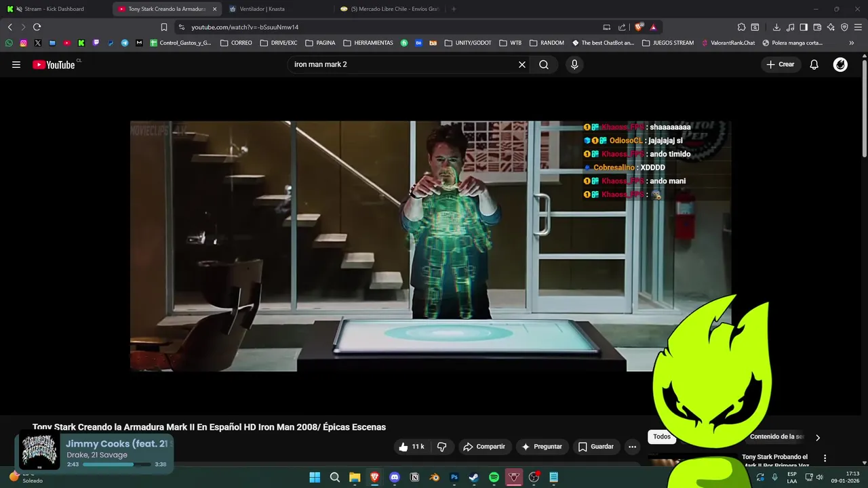Image resolution: width=868 pixels, height=488 pixels.
Task: Open the JUEGOS STREAM bookmarks folder
Action: [668, 43]
